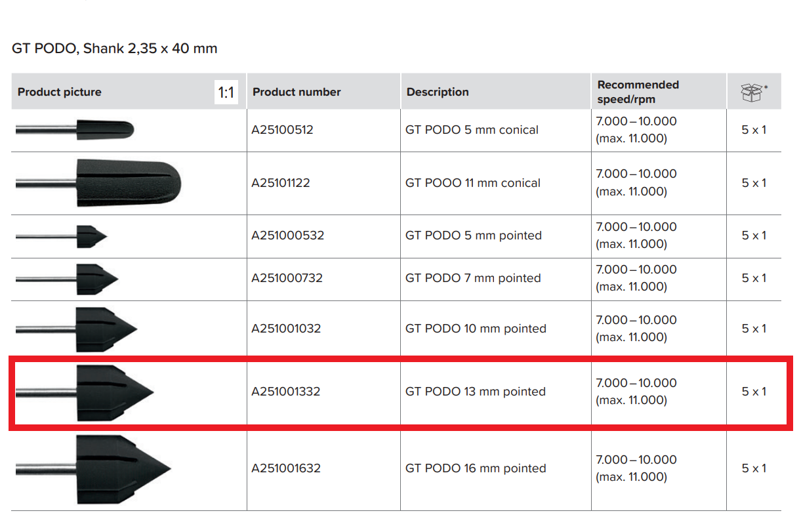Click product number A251001632

286,468
